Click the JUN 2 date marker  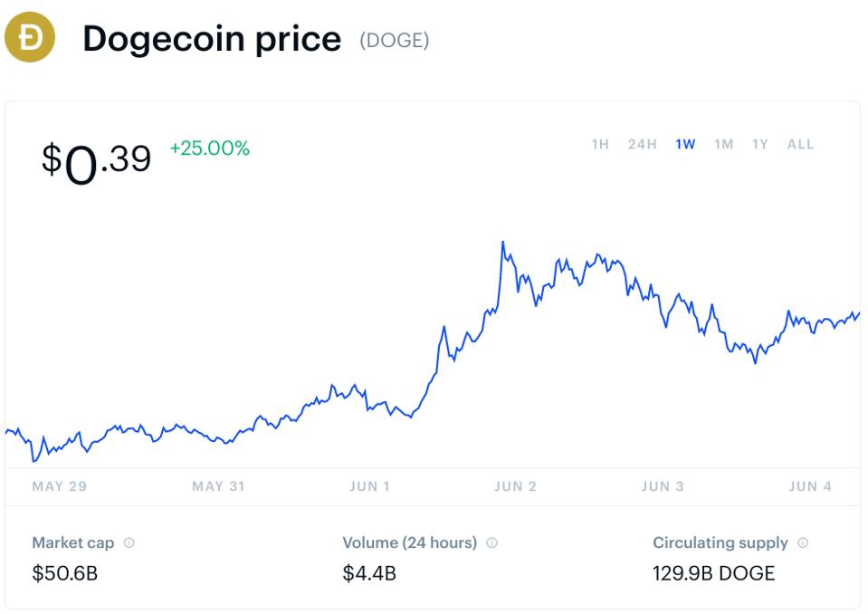click(515, 487)
